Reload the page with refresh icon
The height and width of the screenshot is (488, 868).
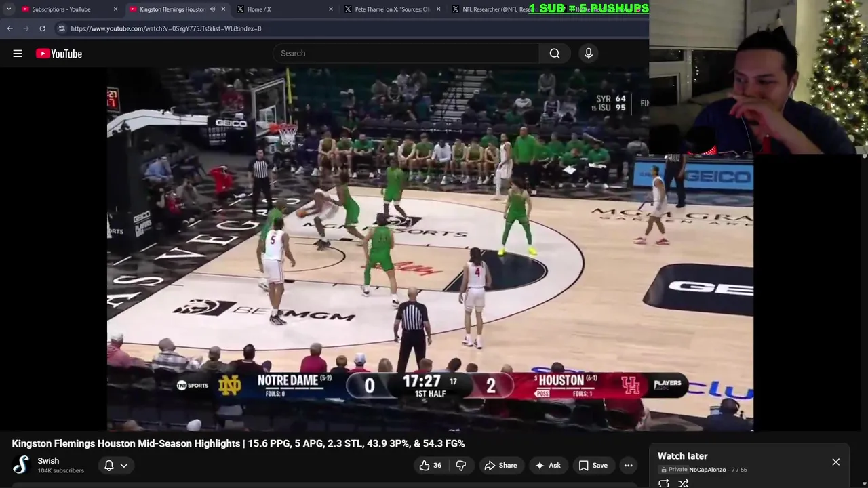pyautogui.click(x=42, y=28)
